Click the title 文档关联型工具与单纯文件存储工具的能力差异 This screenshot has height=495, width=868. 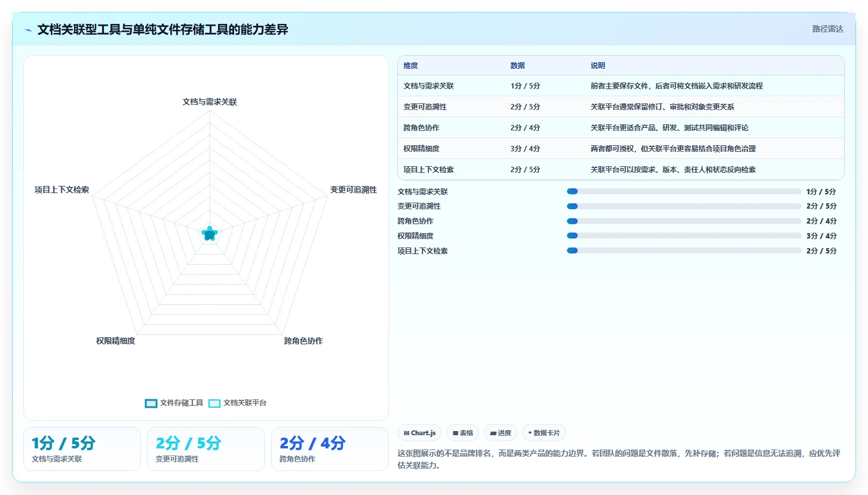(162, 29)
